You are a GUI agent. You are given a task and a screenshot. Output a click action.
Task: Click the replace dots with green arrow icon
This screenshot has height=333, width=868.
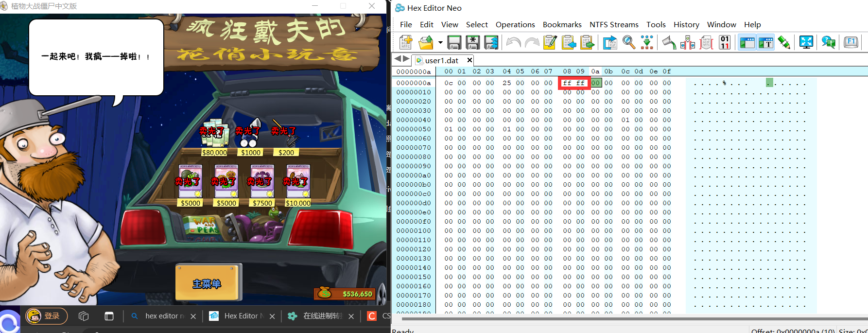[647, 43]
